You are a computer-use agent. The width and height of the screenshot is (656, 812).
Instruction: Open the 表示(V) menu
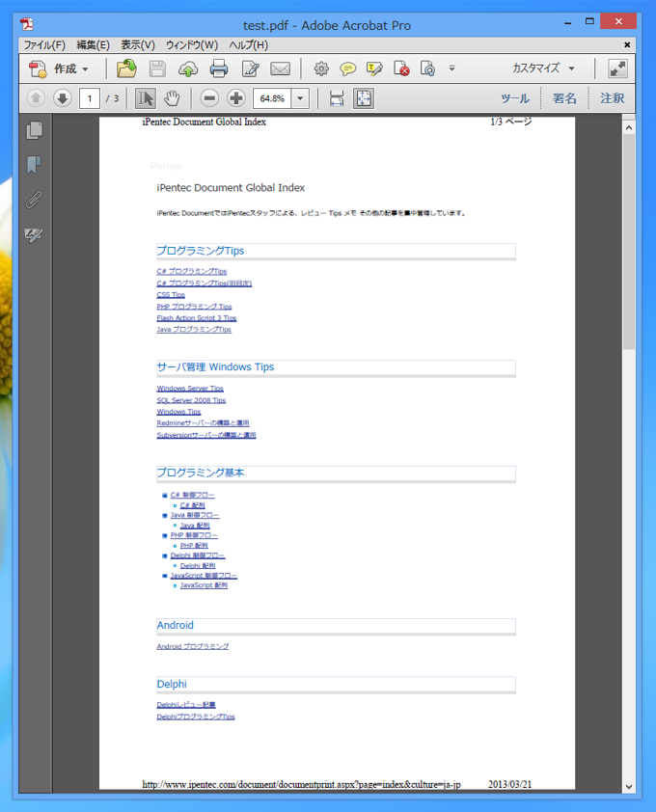point(138,45)
